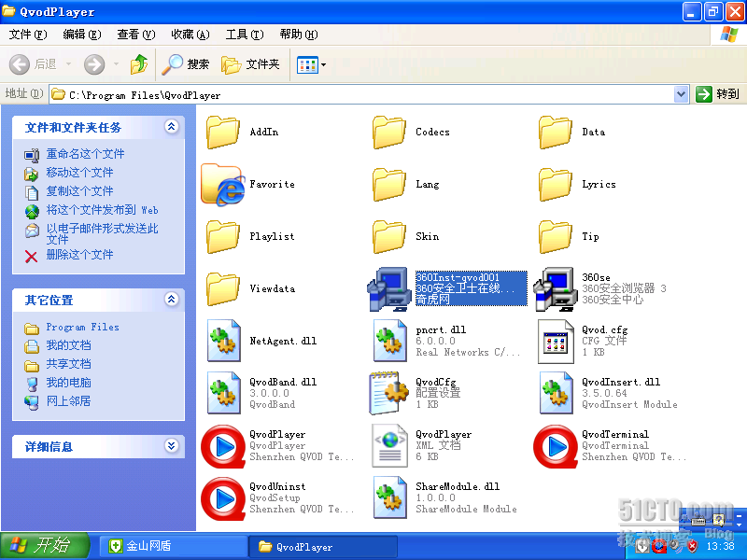Viewport: 747px width, 560px height.
Task: Open the Lang folder
Action: click(388, 185)
